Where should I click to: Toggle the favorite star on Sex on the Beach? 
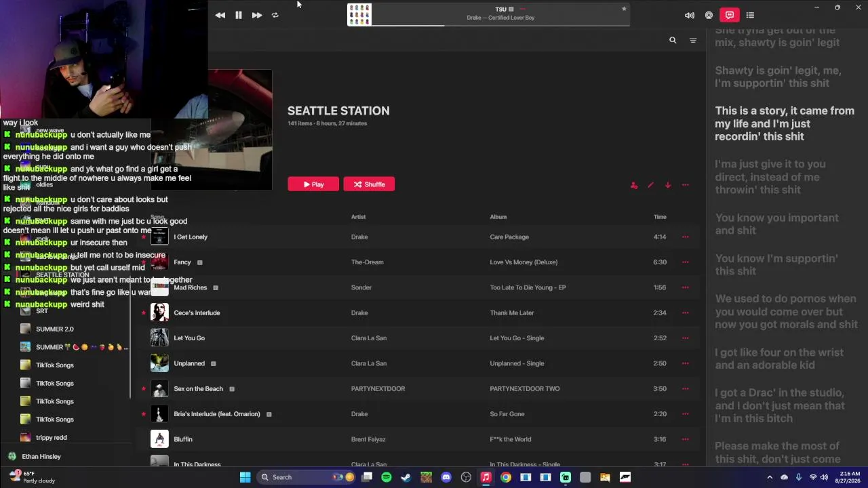point(144,389)
